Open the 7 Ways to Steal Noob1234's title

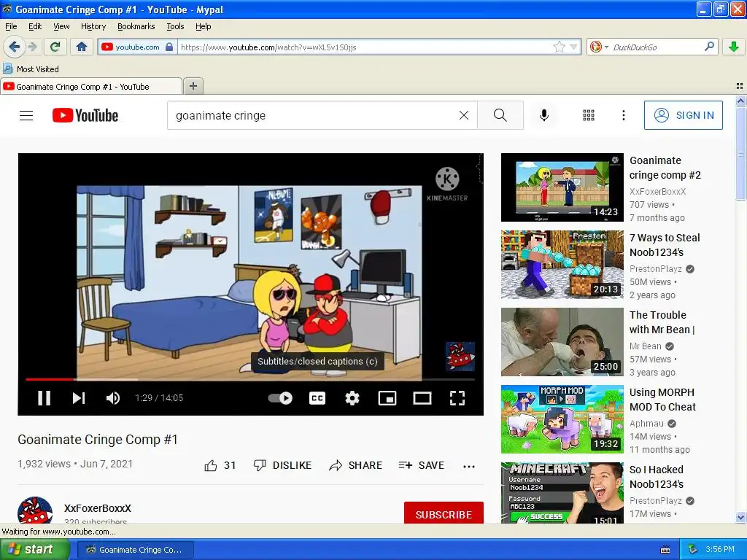tap(665, 245)
